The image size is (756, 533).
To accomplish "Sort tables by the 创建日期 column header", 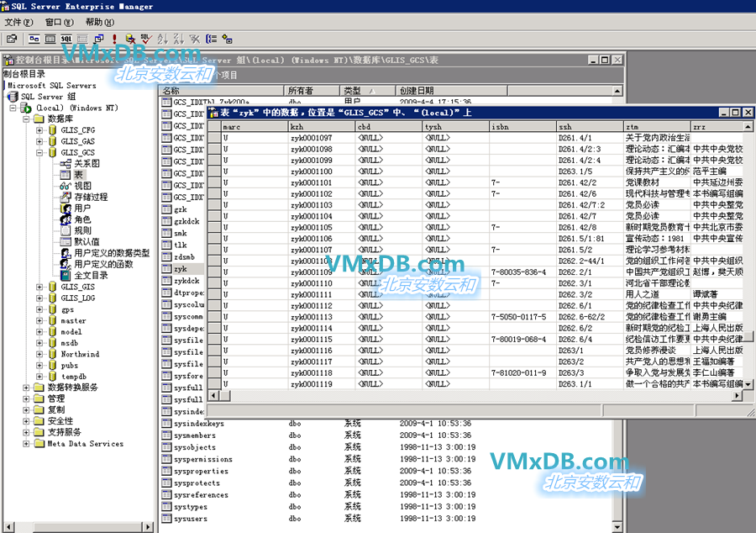I will [451, 91].
